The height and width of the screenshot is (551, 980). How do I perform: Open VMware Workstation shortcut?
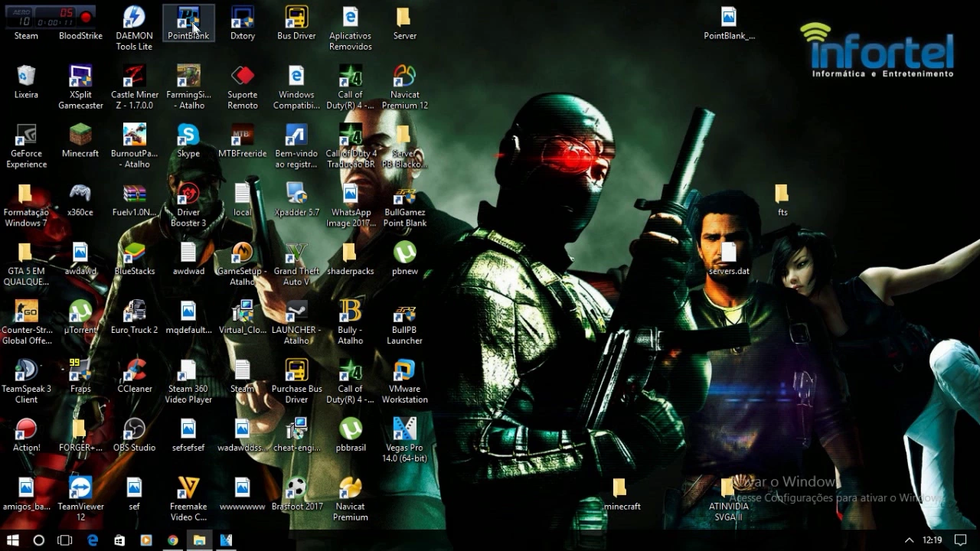tap(404, 382)
